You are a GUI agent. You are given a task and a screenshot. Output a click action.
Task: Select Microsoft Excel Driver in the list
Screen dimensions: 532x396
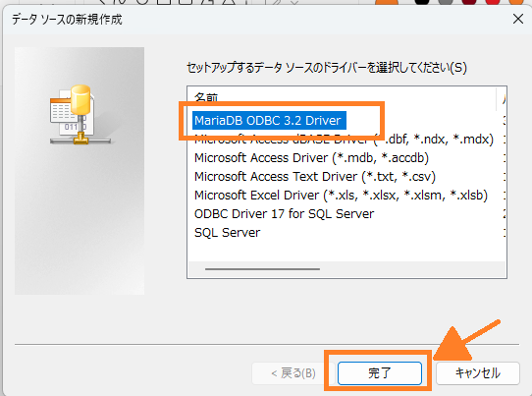tap(341, 195)
